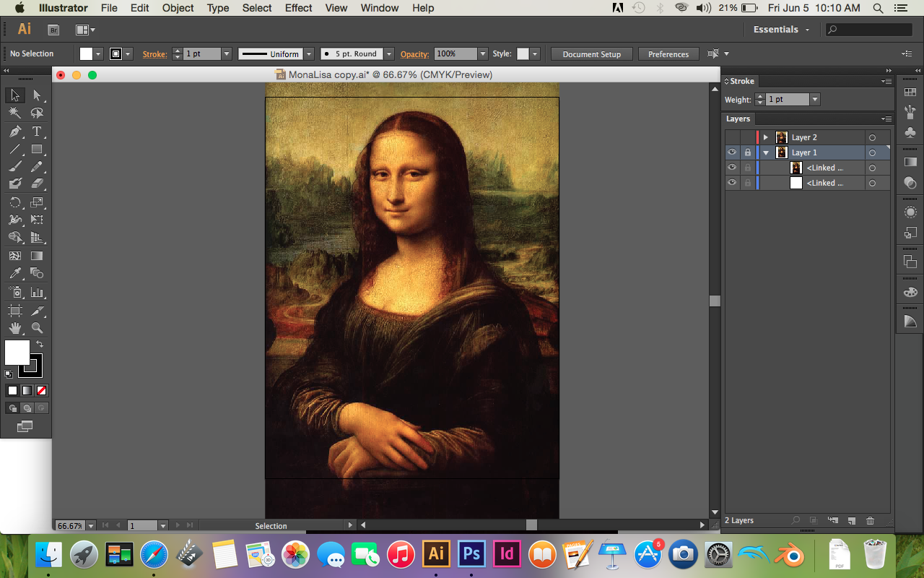Hide the second Linked item's eye icon
This screenshot has height=578, width=924.
(732, 183)
